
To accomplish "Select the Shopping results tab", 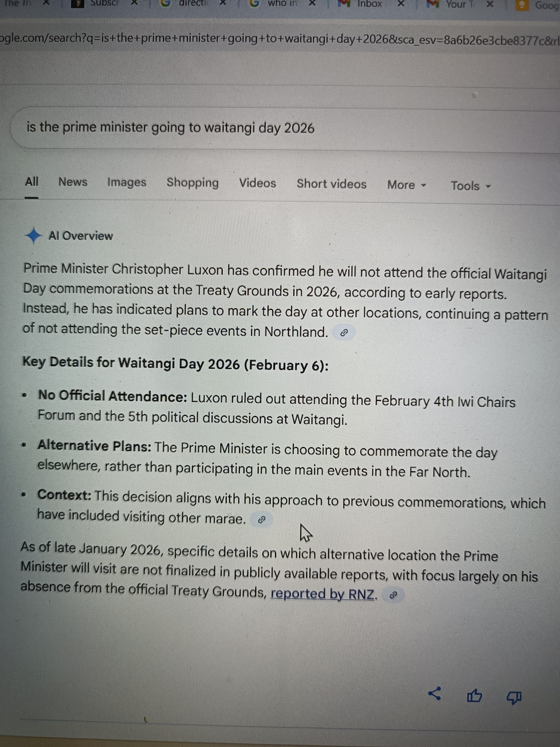I will [x=192, y=183].
